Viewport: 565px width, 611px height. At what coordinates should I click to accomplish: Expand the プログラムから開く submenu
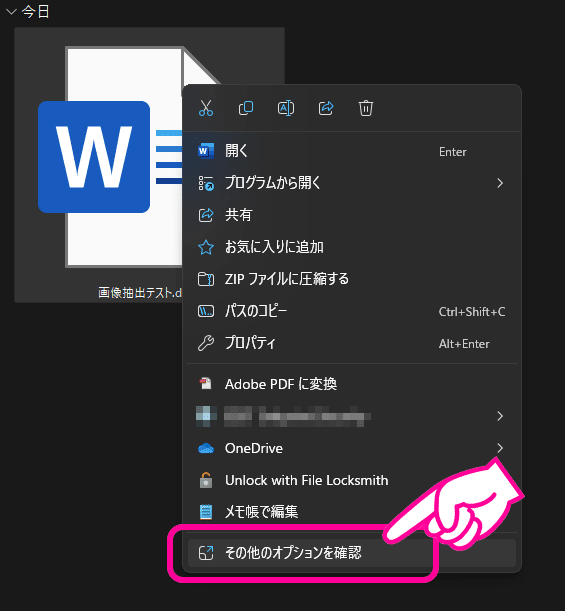(x=352, y=183)
